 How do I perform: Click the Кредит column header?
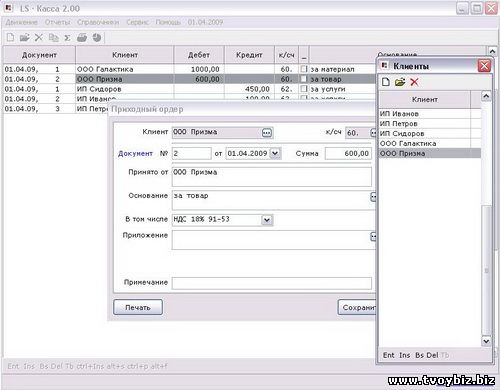click(249, 55)
